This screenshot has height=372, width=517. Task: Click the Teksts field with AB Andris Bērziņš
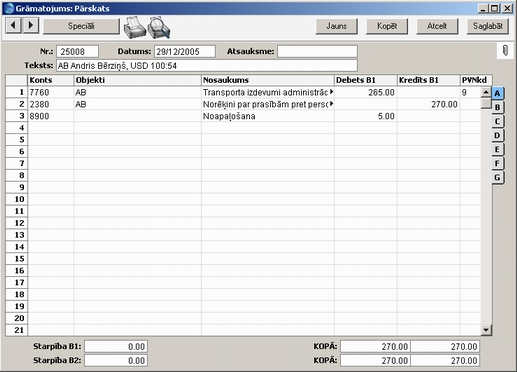(207, 66)
